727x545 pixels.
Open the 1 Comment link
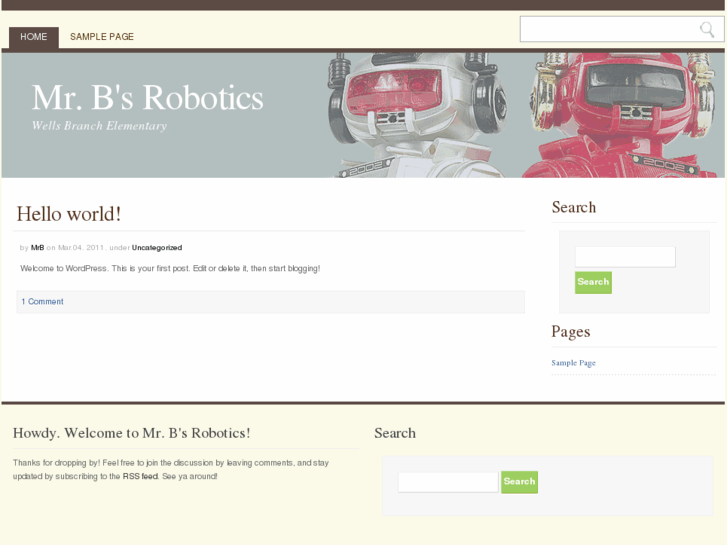[x=42, y=301]
